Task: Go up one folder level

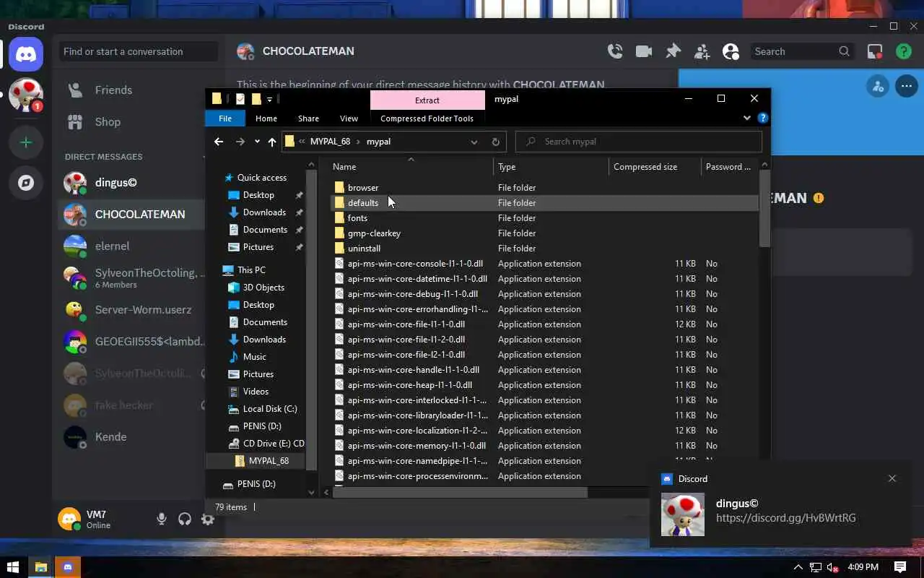Action: click(271, 142)
